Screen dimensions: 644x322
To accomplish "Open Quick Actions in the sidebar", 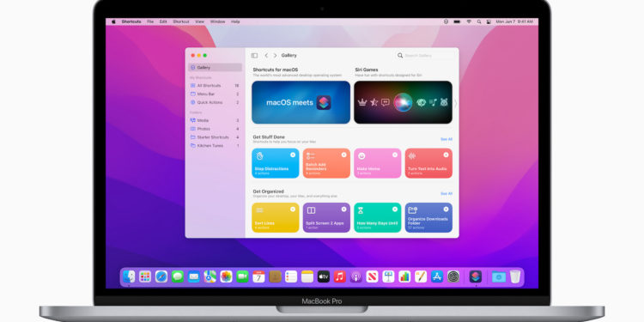I will [x=215, y=102].
